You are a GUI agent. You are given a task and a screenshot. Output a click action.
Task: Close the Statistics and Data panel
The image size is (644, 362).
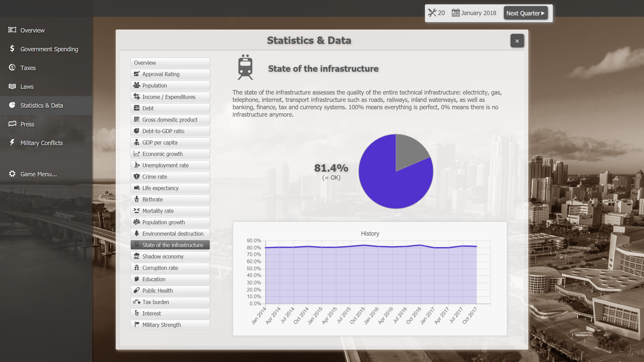(517, 41)
